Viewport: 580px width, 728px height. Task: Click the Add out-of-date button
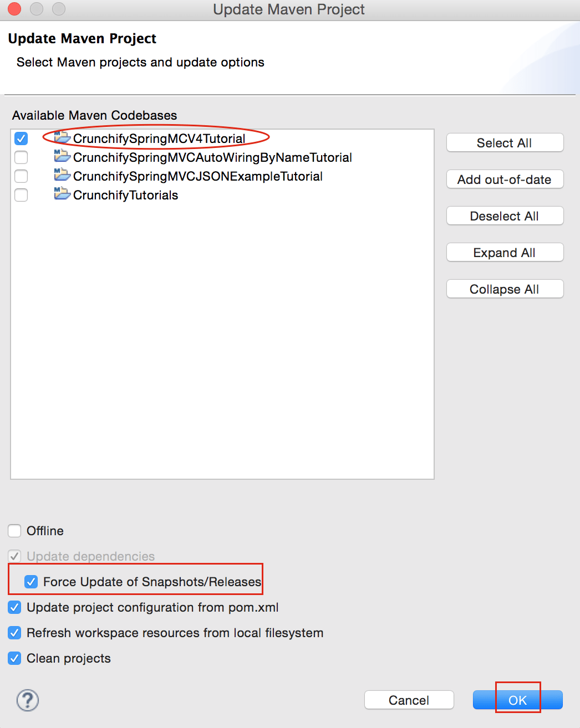(x=505, y=180)
